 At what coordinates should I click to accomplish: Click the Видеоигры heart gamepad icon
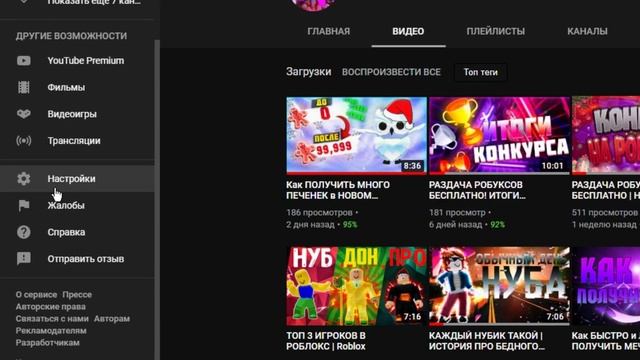tap(24, 114)
